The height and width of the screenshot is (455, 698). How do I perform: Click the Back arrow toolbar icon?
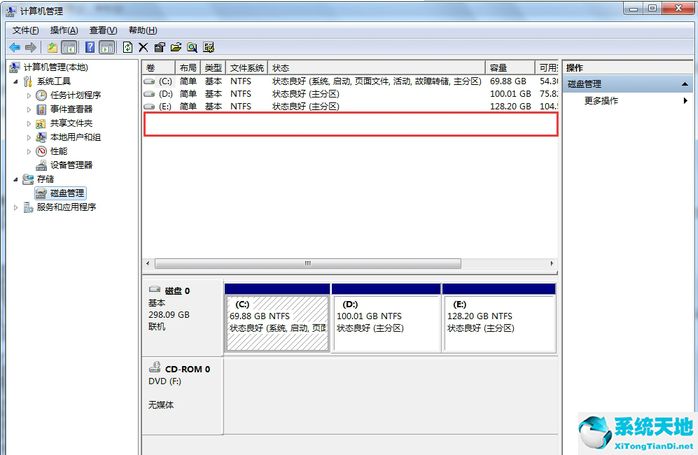(15, 47)
